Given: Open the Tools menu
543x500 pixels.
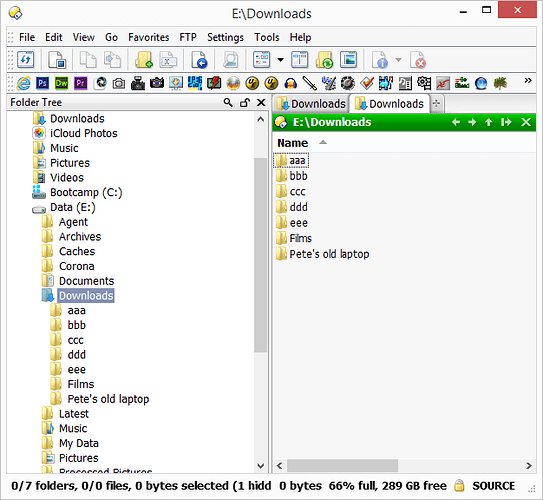Looking at the screenshot, I should coord(266,37).
